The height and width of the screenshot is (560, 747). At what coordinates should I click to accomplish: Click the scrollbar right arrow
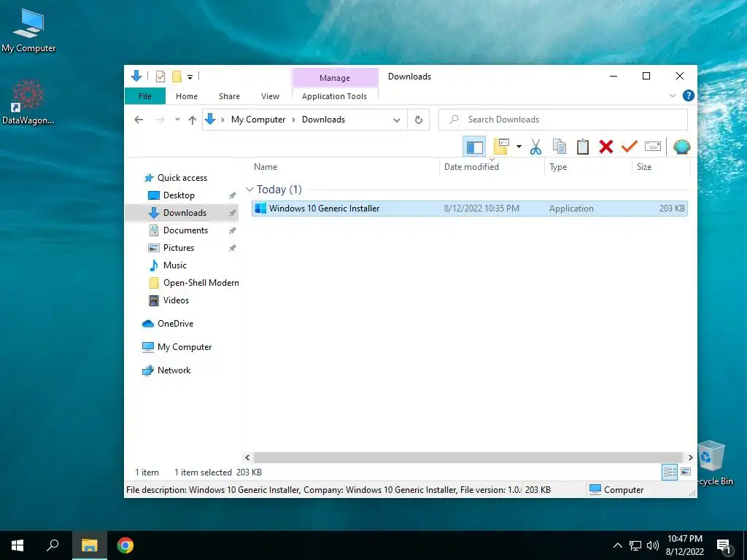tap(690, 458)
